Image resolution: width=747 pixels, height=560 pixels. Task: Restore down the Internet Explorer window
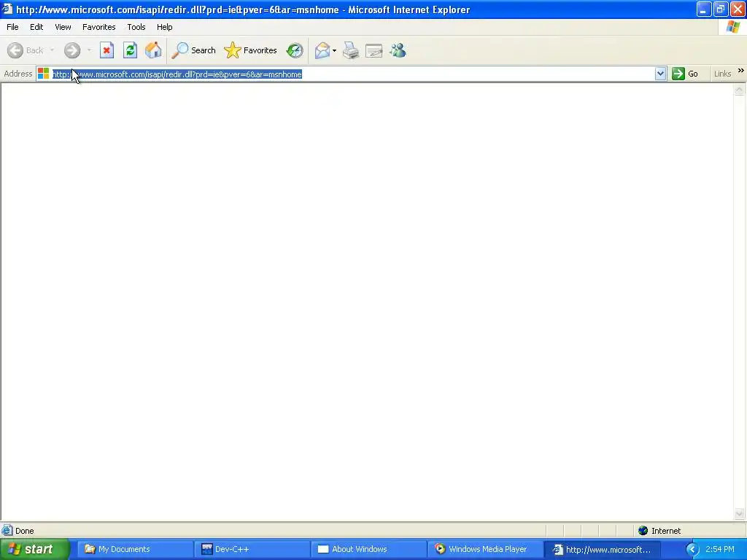721,9
